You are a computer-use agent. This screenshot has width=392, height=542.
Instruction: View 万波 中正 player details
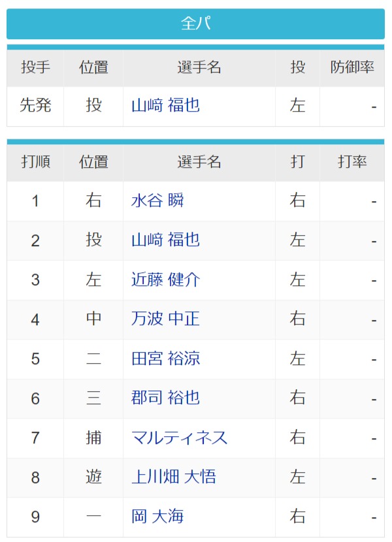tap(165, 319)
